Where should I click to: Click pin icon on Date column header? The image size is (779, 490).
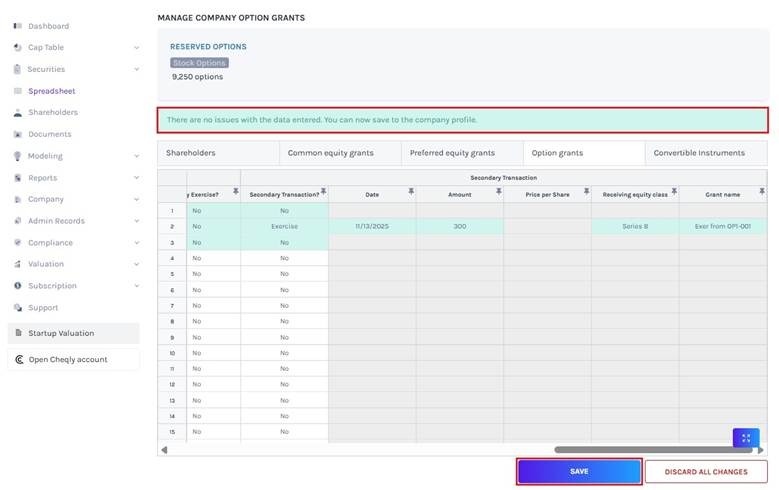pos(409,190)
